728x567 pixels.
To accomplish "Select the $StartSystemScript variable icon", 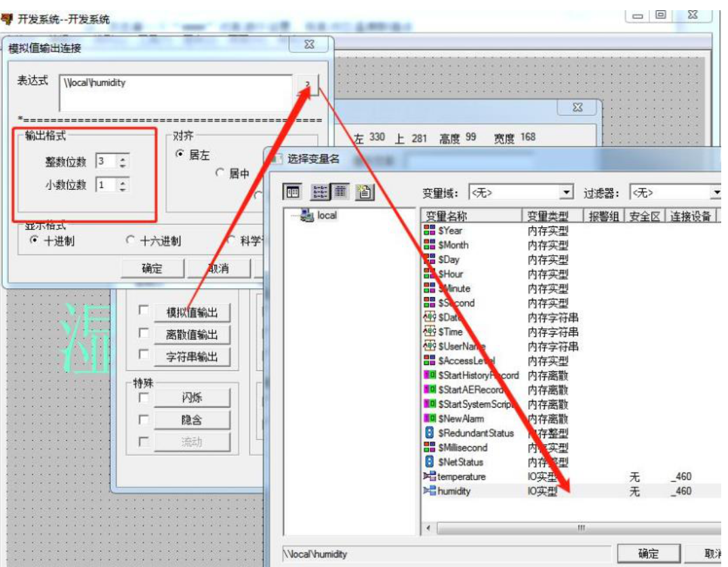I will pyautogui.click(x=430, y=404).
